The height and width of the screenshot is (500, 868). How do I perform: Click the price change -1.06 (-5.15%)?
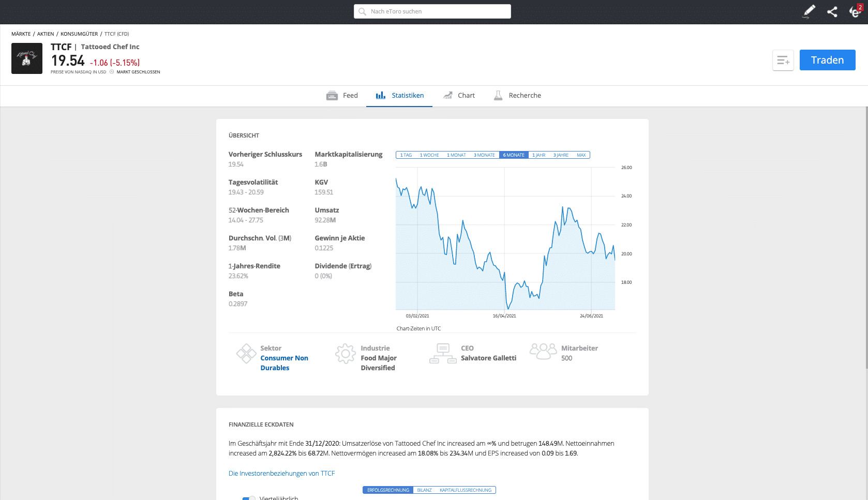(115, 63)
